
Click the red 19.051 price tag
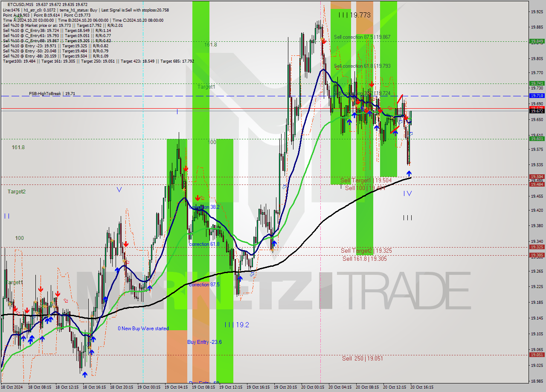click(537, 355)
